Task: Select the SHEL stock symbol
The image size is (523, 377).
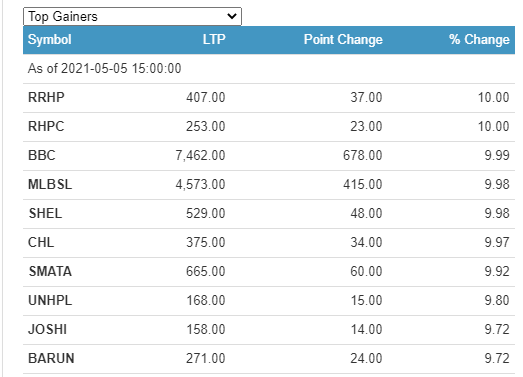Action: tap(45, 214)
